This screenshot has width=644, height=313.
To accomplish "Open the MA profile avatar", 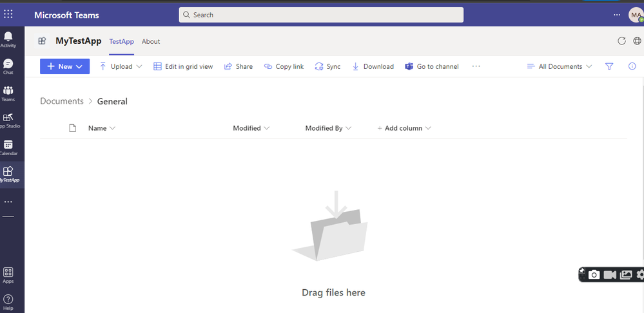I will (x=636, y=15).
